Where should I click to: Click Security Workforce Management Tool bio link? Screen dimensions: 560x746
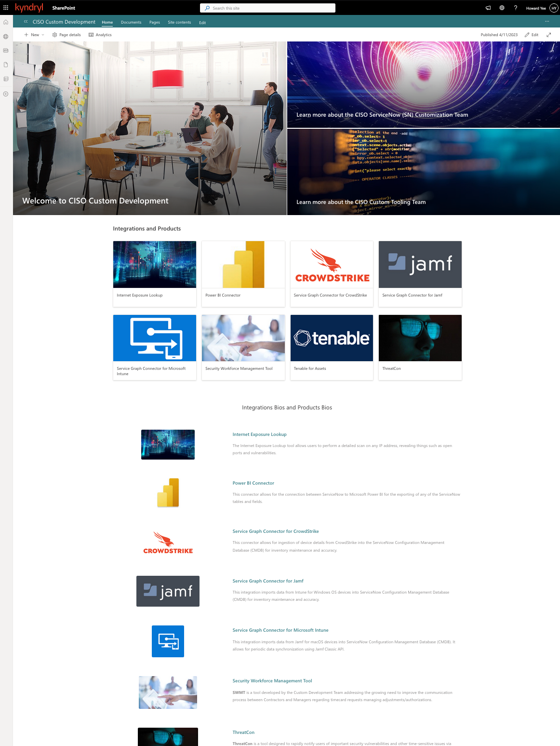click(x=272, y=681)
